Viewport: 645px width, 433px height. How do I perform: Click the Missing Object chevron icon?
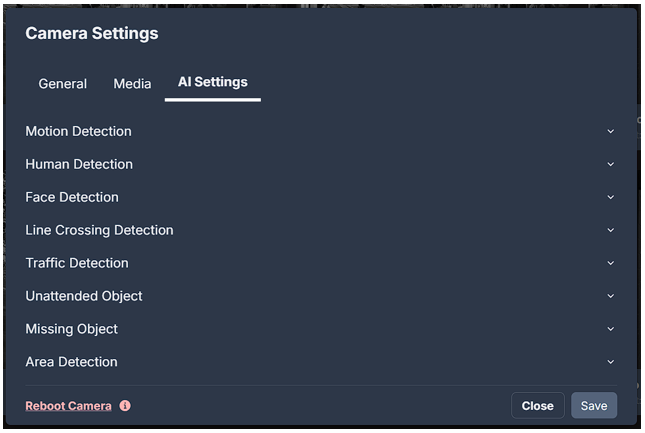610,329
